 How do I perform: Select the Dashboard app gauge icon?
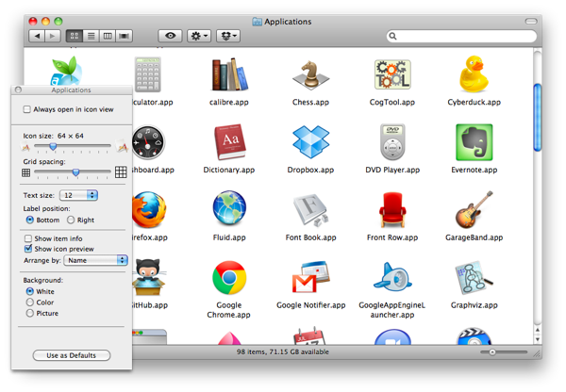click(x=148, y=142)
